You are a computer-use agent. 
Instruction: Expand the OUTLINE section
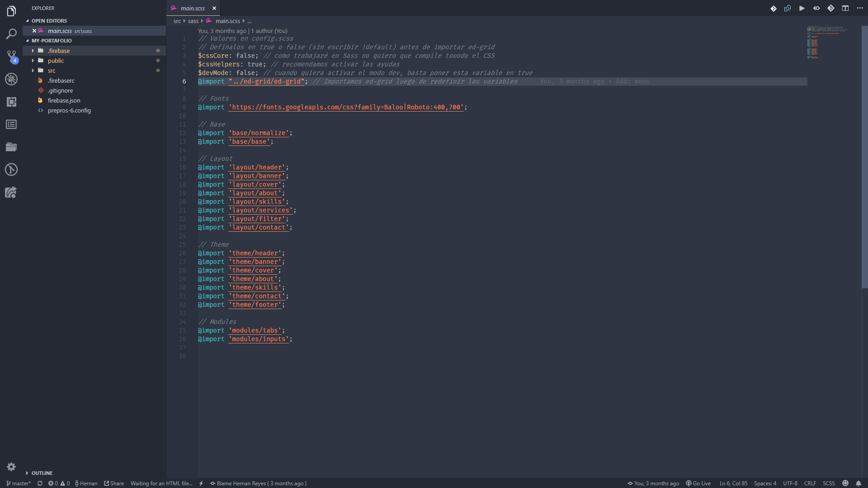[x=42, y=473]
